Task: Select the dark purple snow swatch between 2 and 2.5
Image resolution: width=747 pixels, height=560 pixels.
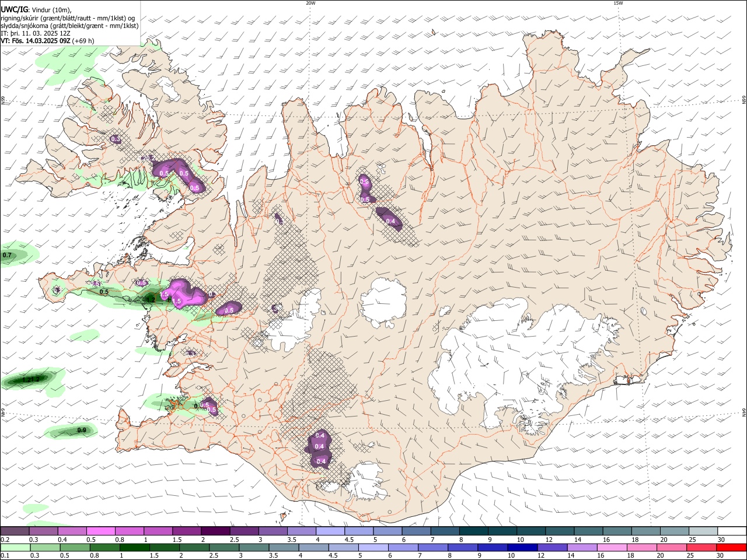Action: 215,531
